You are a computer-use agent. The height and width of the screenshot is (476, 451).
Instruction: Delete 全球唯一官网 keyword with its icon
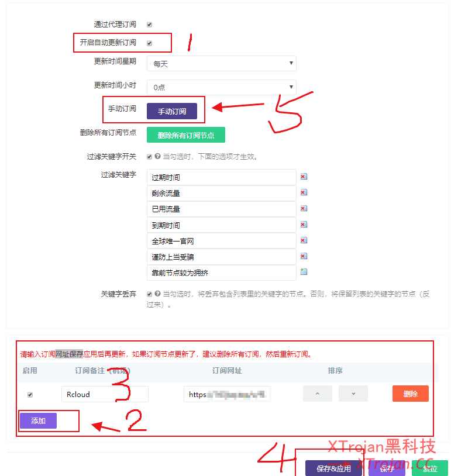(x=304, y=240)
